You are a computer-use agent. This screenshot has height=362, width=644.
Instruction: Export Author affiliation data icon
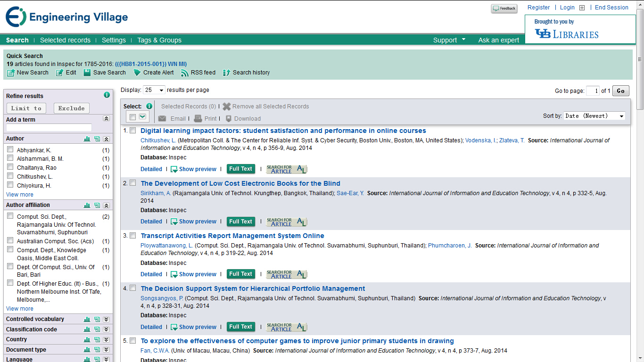(x=97, y=206)
